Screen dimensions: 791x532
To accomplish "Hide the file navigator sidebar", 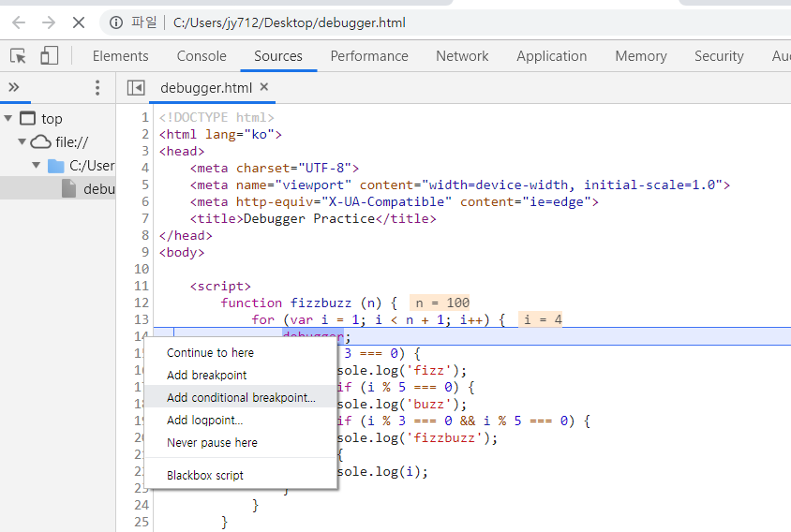I will pyautogui.click(x=136, y=88).
